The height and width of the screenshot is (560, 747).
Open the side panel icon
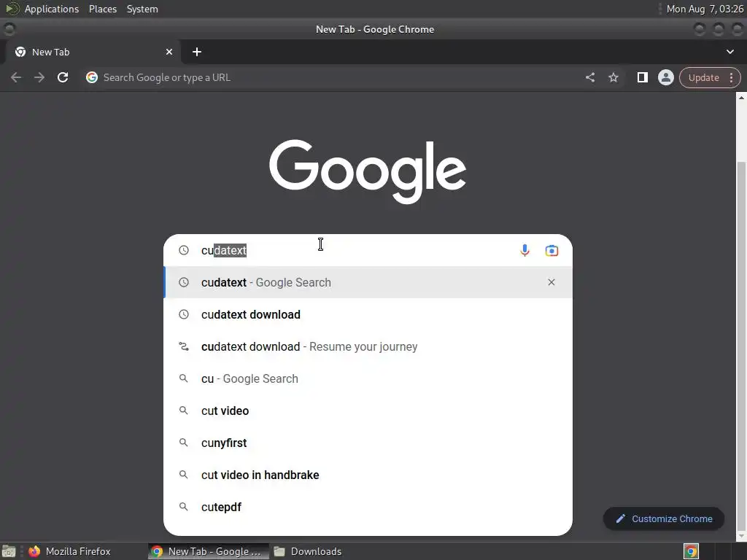click(x=643, y=77)
